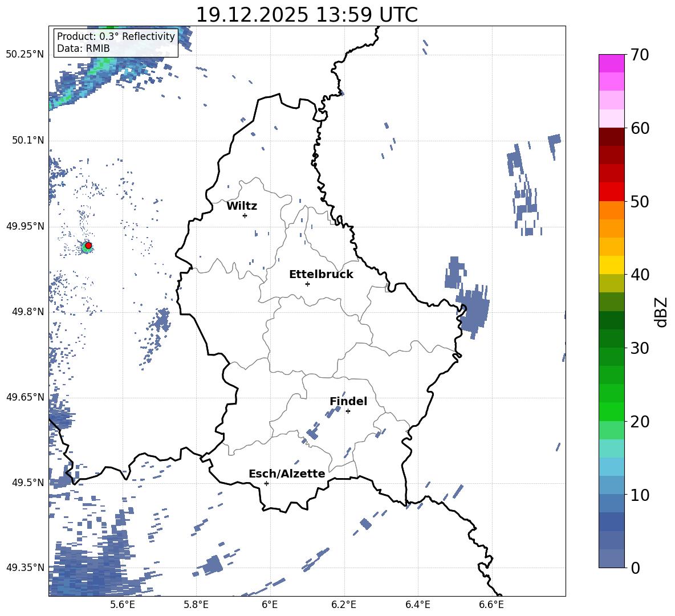Click the yellow colorbar segment above 40
Image resolution: width=675 pixels, height=616 pixels.
click(x=611, y=265)
